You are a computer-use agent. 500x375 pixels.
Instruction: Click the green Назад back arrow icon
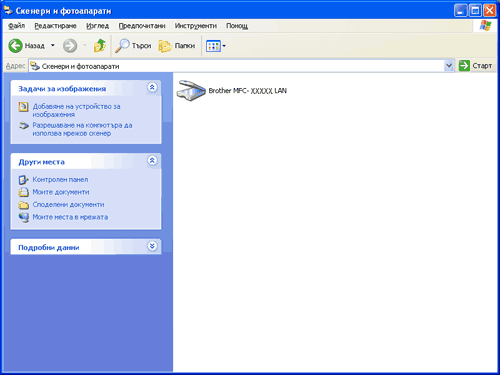15,46
